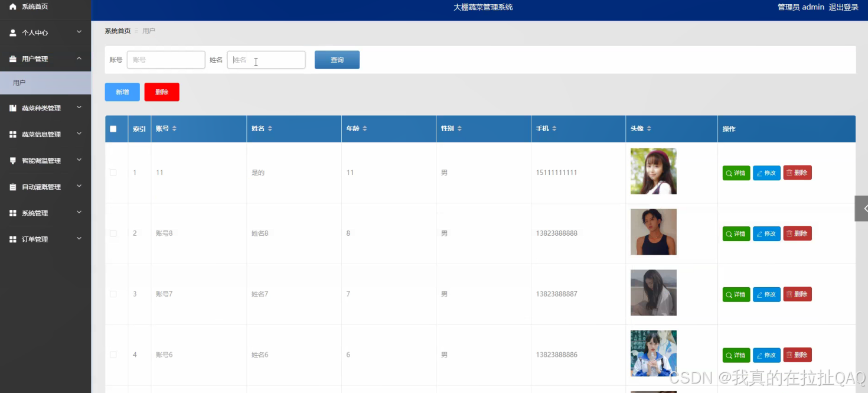Click the briefcase icon for 用户管理
The image size is (868, 393).
[13, 59]
